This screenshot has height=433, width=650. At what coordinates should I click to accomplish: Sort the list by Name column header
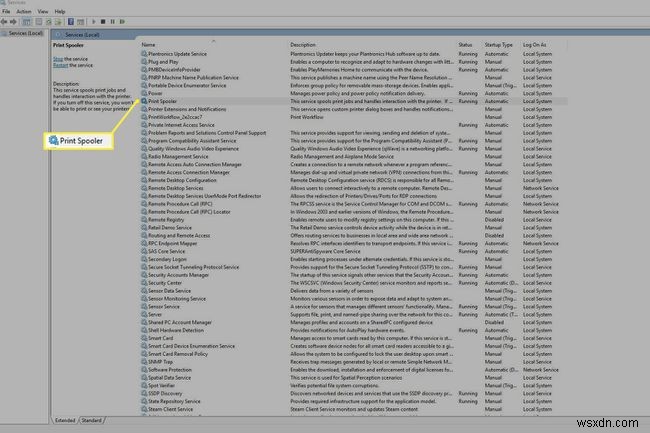pyautogui.click(x=150, y=45)
